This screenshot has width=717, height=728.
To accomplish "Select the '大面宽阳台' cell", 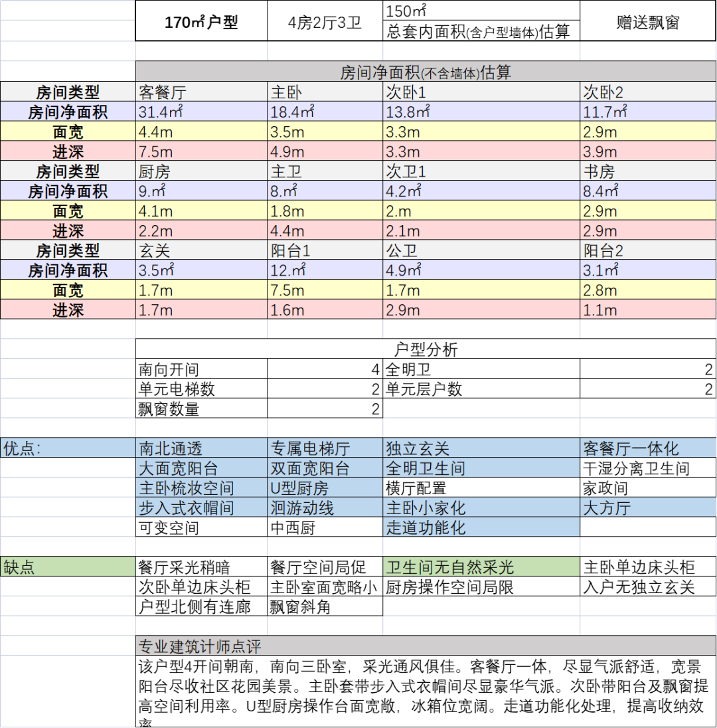I will tap(201, 468).
